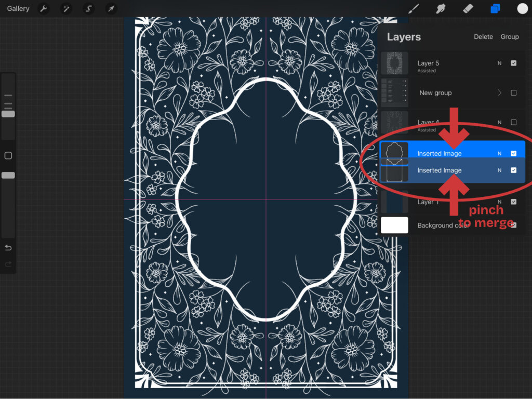The image size is (532, 399).
Task: Open the Actions wrench menu
Action: click(x=44, y=9)
